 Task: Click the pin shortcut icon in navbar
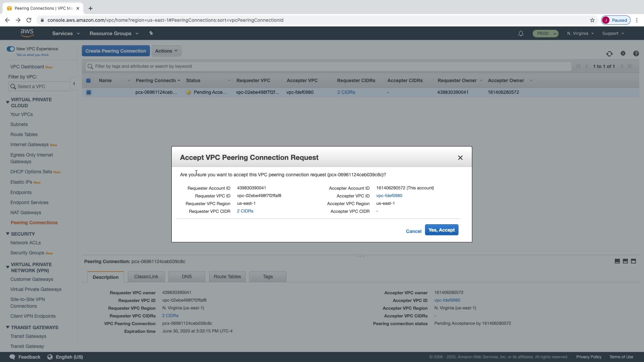pos(151,33)
